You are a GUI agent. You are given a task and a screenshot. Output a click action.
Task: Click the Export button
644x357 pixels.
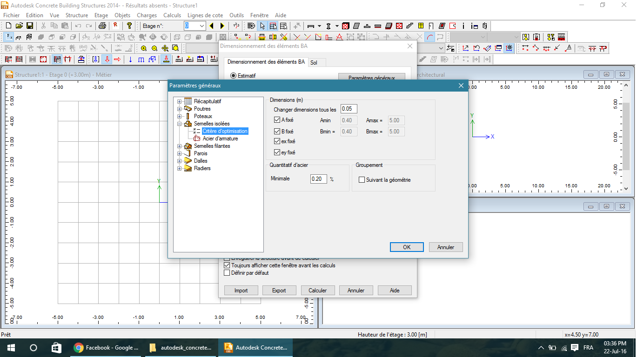pos(279,290)
